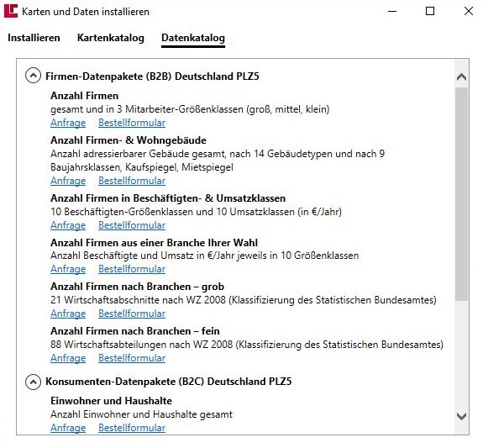
Task: Click Anfrage for Branche Ihrer Wahl
Action: [68, 269]
